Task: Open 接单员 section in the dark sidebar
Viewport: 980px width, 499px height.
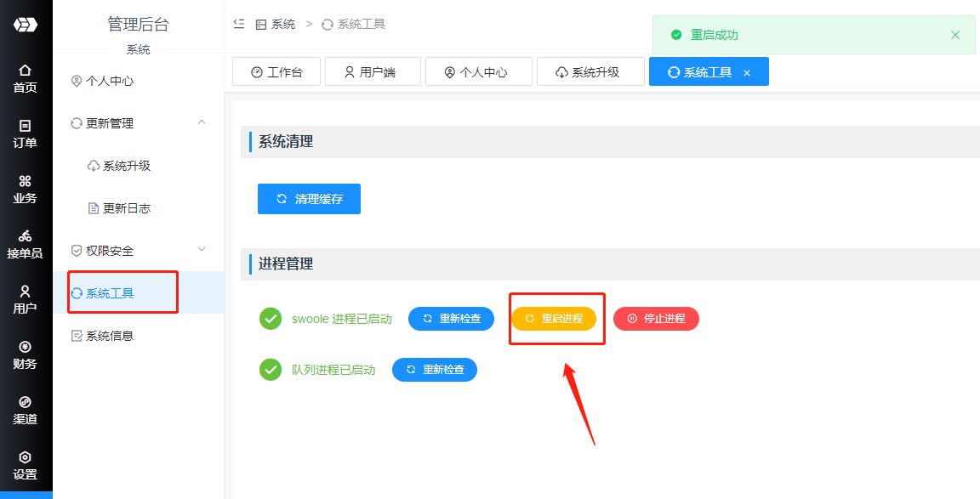Action: pyautogui.click(x=25, y=245)
